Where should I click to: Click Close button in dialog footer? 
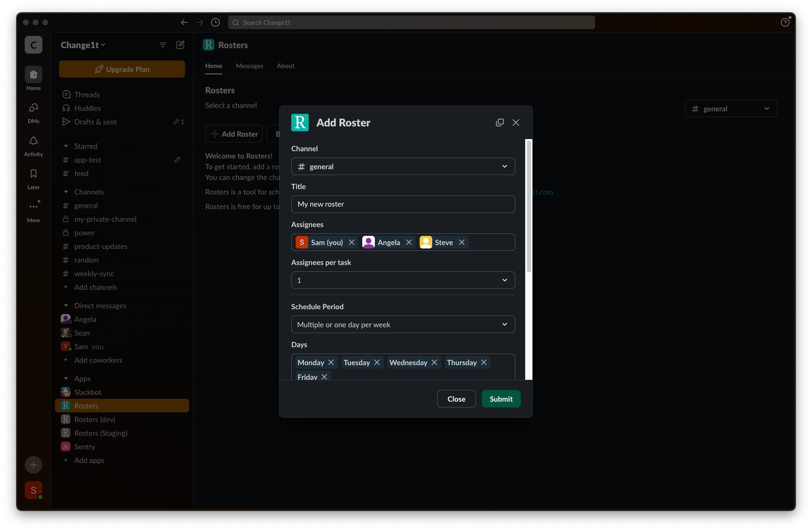[x=456, y=399]
